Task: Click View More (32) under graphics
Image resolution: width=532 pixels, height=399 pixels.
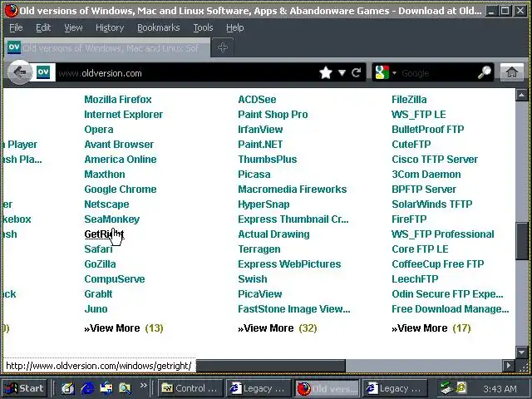Action: click(277, 328)
